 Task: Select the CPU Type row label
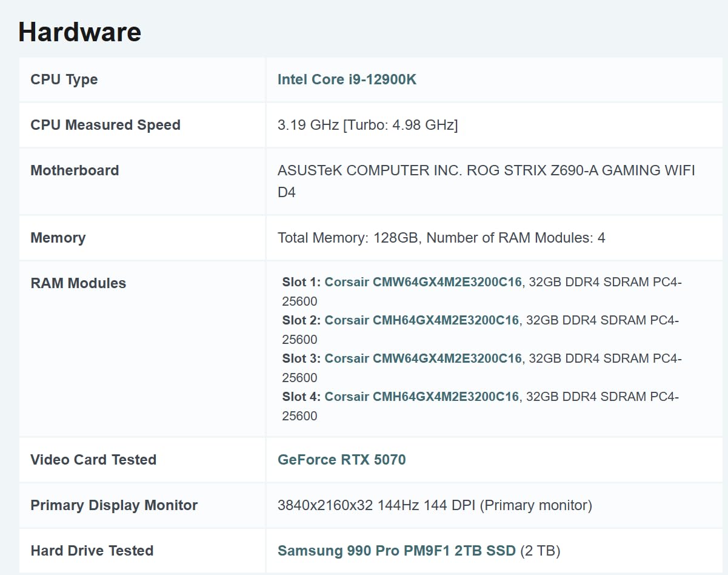click(x=64, y=79)
